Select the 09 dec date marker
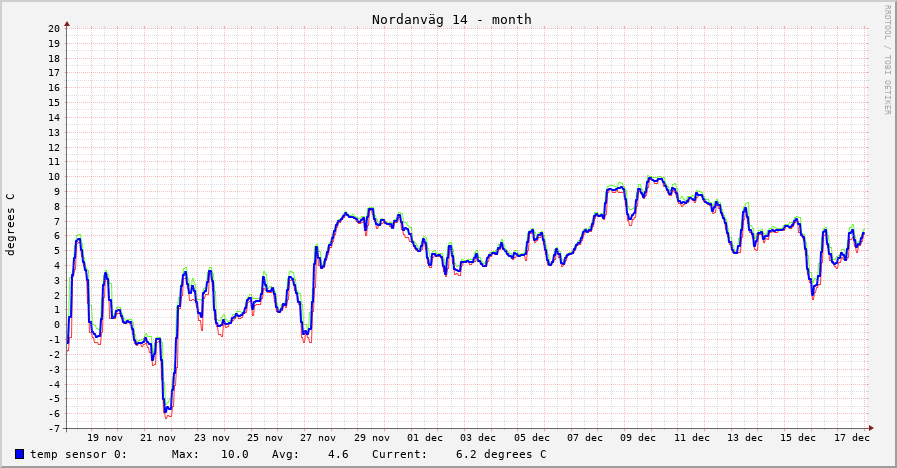The width and height of the screenshot is (897, 468). pos(639,437)
